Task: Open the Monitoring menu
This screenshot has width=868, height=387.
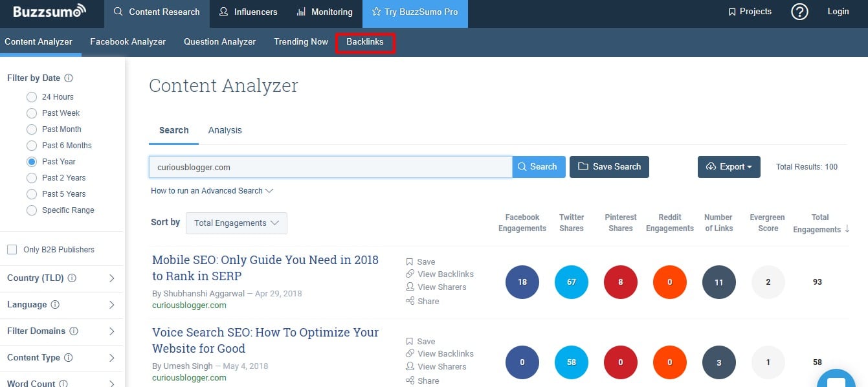Action: (324, 12)
